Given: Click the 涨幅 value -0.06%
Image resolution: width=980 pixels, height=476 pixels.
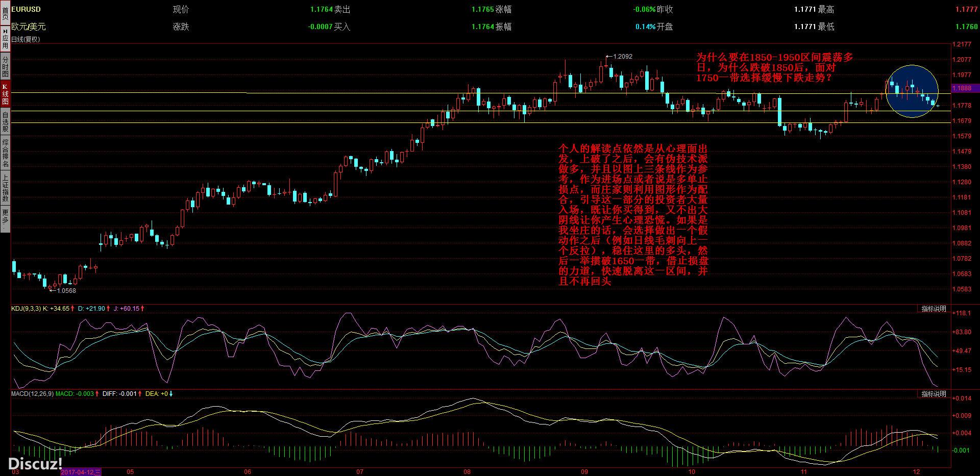Looking at the screenshot, I should tap(644, 9).
